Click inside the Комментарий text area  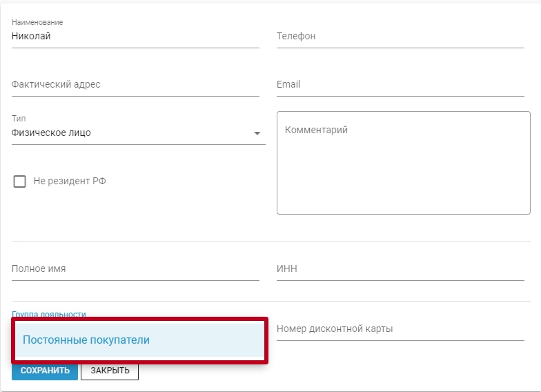click(403, 163)
